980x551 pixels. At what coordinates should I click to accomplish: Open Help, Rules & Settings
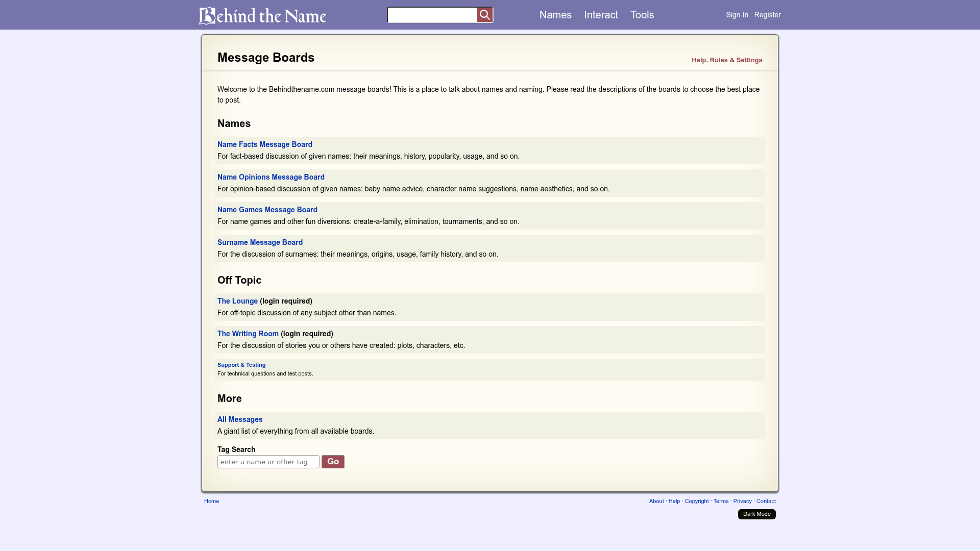[727, 60]
